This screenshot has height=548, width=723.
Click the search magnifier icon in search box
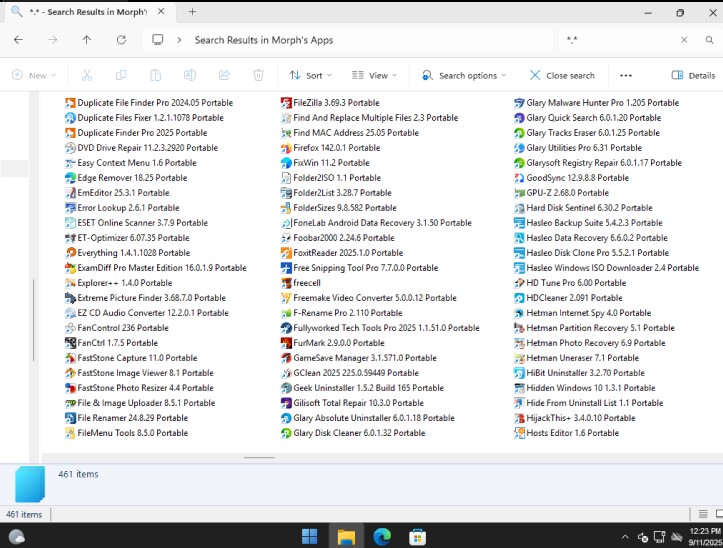coord(709,40)
